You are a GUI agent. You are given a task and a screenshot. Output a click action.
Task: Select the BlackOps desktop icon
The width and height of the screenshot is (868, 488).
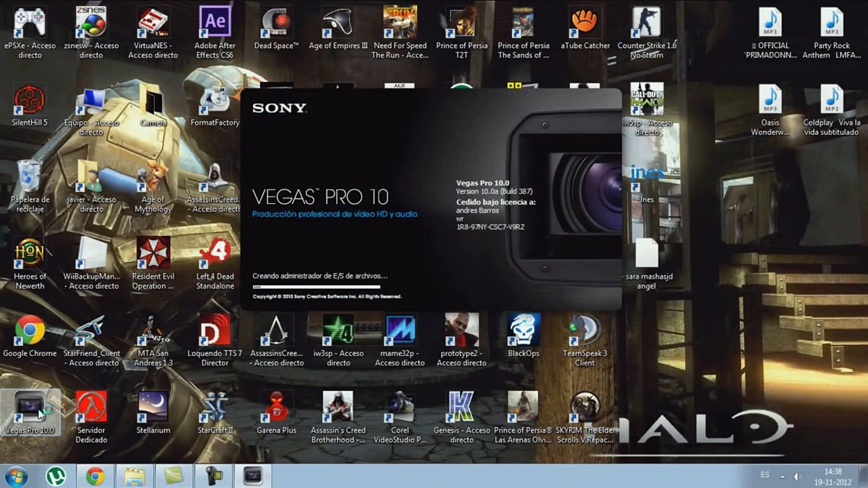524,335
